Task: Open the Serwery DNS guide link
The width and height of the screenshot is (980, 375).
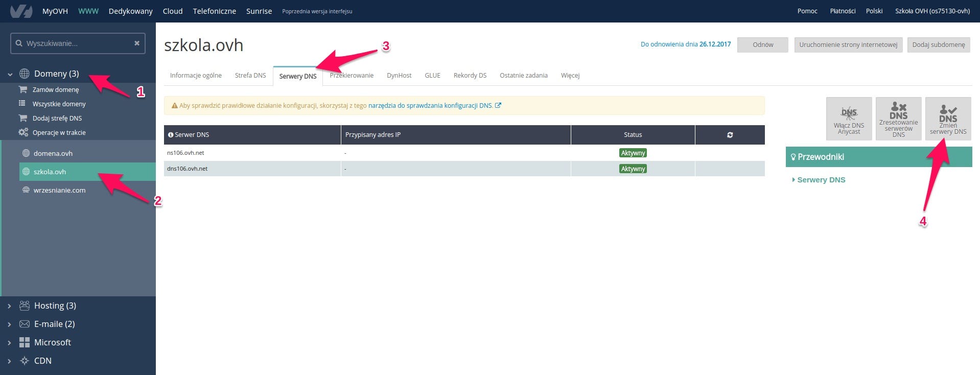Action: 821,180
